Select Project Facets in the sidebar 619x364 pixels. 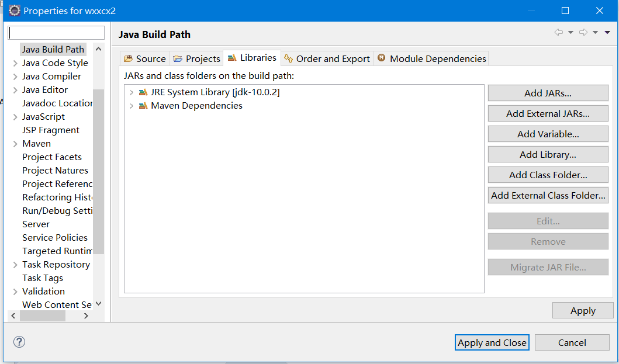click(52, 157)
